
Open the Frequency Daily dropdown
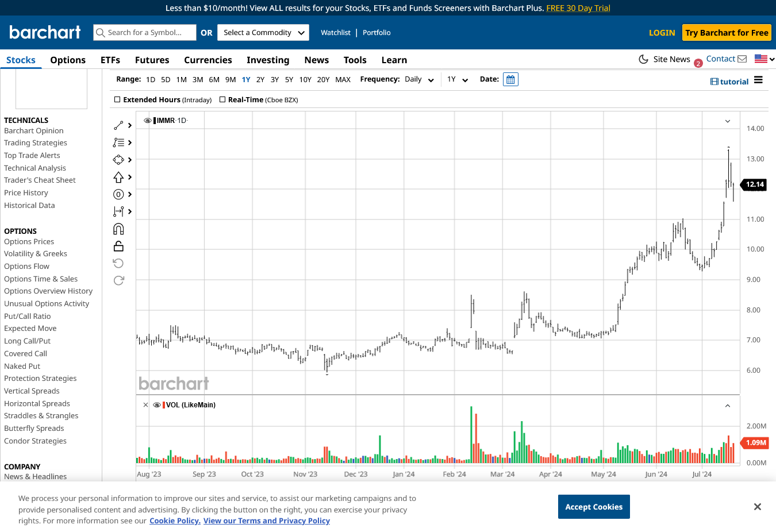pyautogui.click(x=420, y=79)
